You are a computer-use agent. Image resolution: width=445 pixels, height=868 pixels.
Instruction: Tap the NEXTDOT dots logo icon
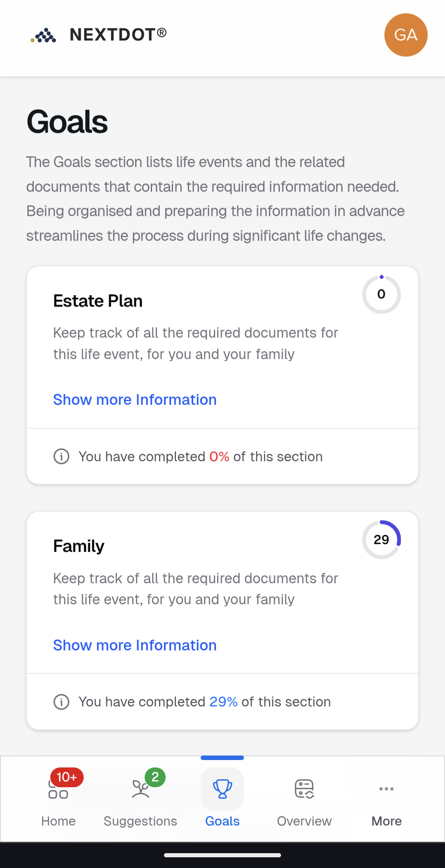44,35
